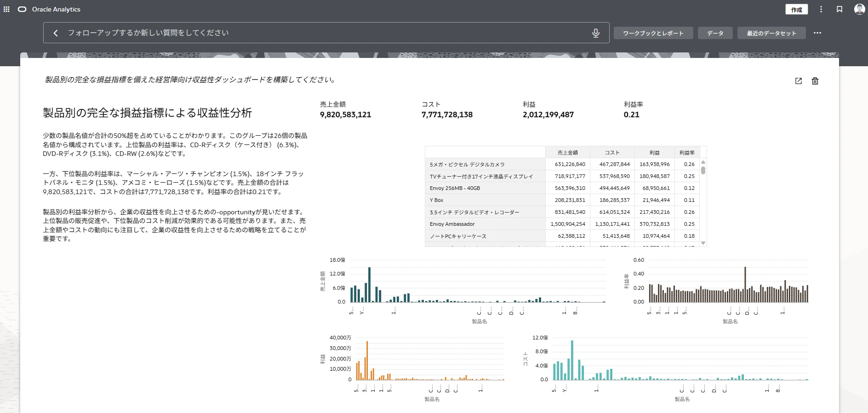The height and width of the screenshot is (413, 868).
Task: Select the 最近のデータセット filter button
Action: pyautogui.click(x=771, y=33)
